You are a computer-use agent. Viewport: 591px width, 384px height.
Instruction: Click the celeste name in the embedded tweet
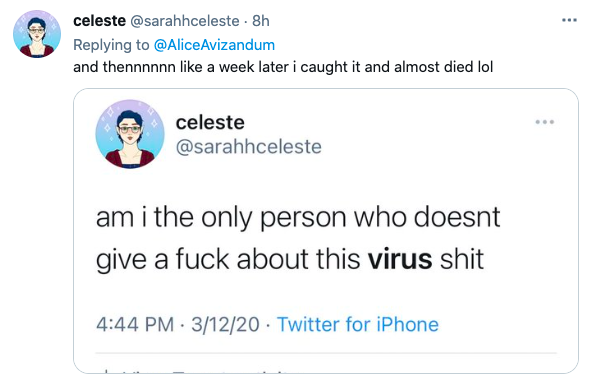tap(210, 122)
